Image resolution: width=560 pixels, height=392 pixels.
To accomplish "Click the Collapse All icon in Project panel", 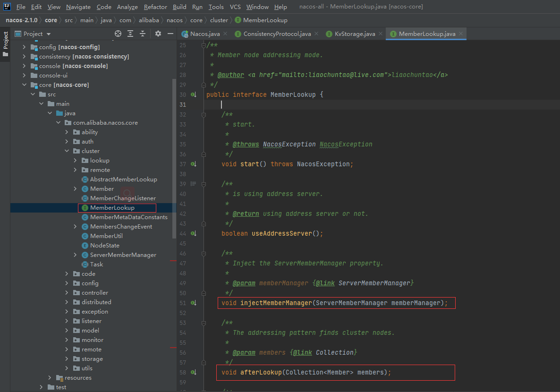I will [143, 34].
